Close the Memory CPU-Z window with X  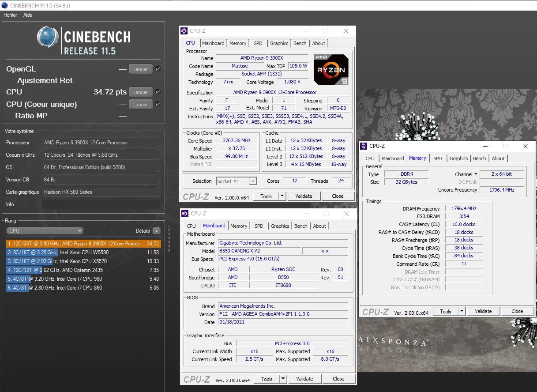point(525,146)
